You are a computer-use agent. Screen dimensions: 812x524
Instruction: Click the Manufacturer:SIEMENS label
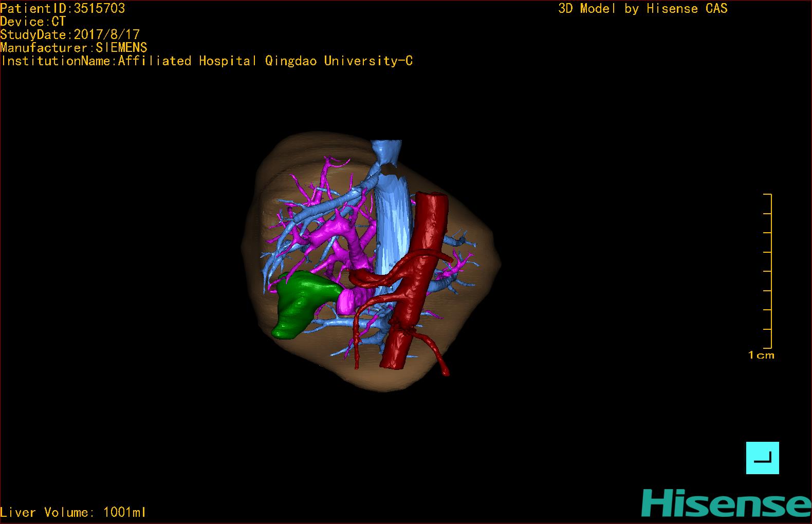[73, 48]
